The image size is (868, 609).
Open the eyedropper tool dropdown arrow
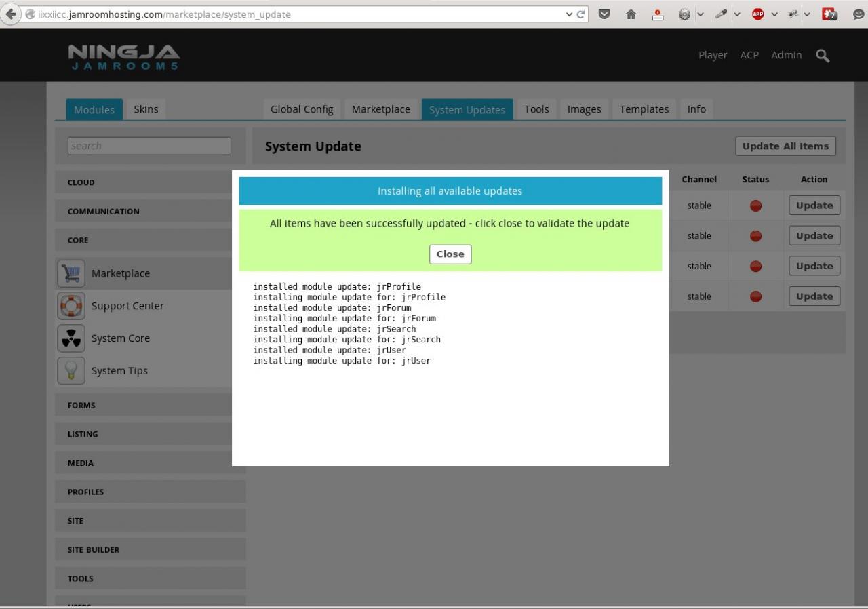[x=737, y=14]
